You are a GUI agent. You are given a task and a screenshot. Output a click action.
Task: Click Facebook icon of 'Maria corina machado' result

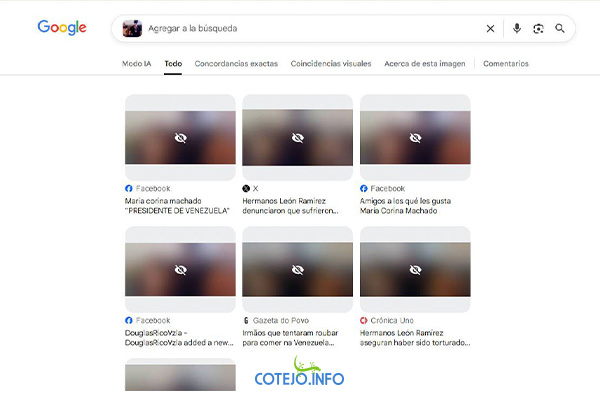click(129, 188)
